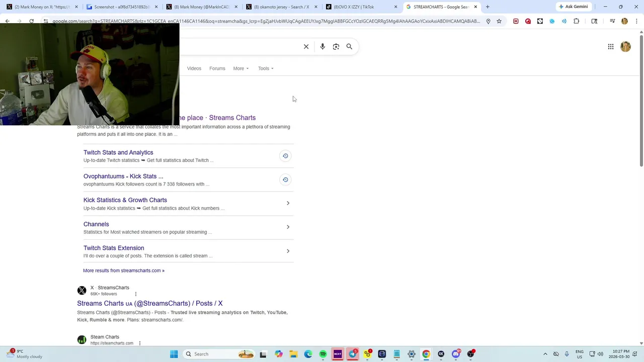The width and height of the screenshot is (644, 362).
Task: Open Streams Charts (@StreamsCharts) / Posts / X
Action: tap(150, 304)
